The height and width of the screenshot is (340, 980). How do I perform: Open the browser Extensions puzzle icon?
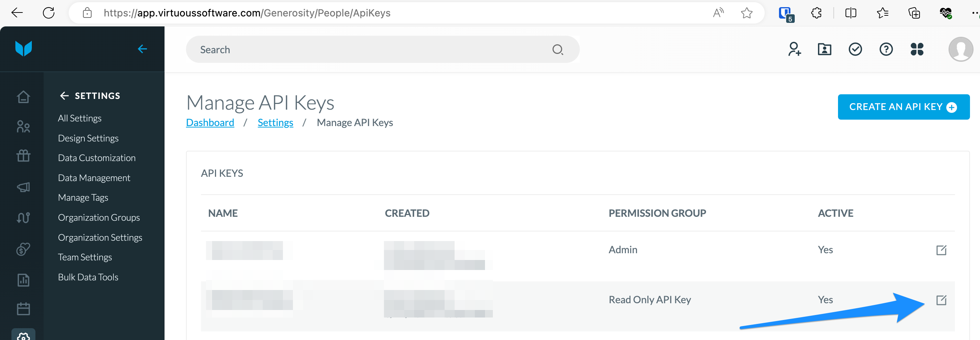(817, 13)
